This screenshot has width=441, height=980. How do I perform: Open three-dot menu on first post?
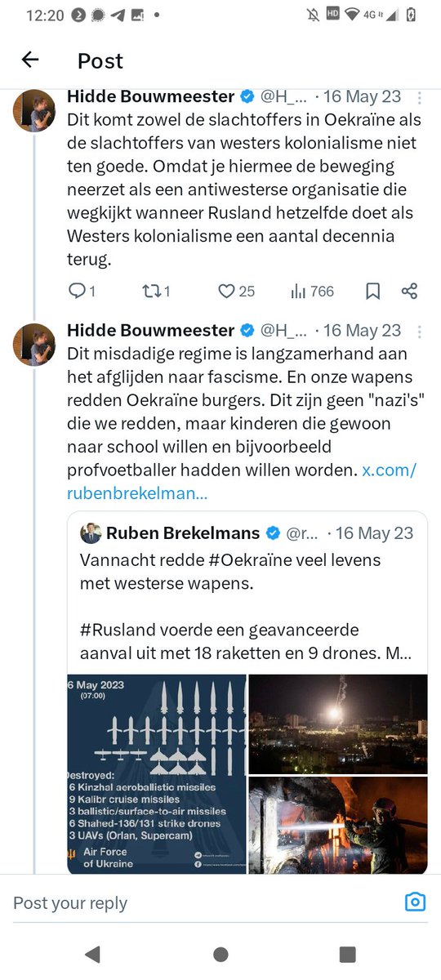click(x=420, y=97)
